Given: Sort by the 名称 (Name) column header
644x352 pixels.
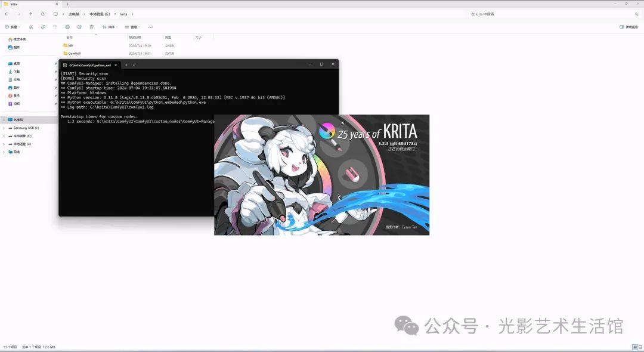Looking at the screenshot, I should 69,38.
